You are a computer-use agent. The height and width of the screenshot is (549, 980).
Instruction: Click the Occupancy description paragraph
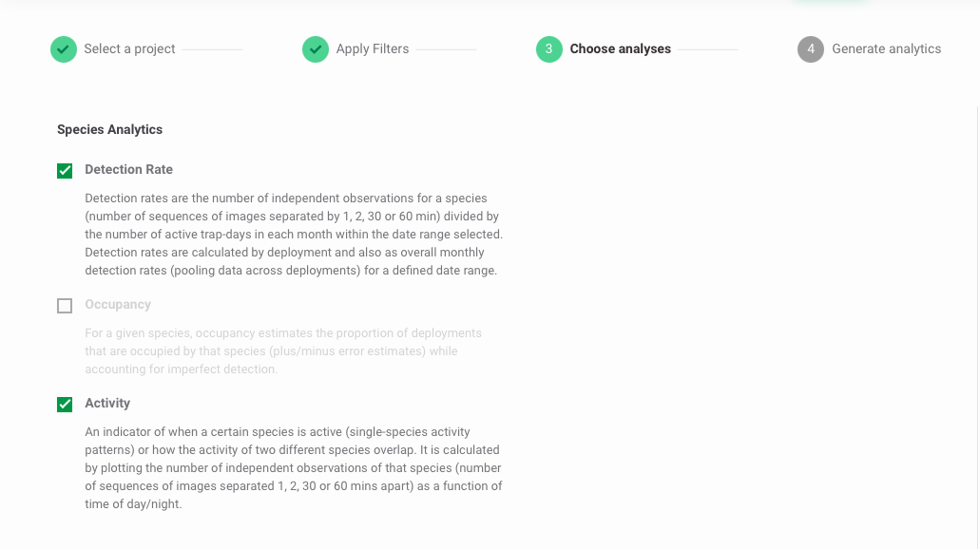tap(283, 351)
